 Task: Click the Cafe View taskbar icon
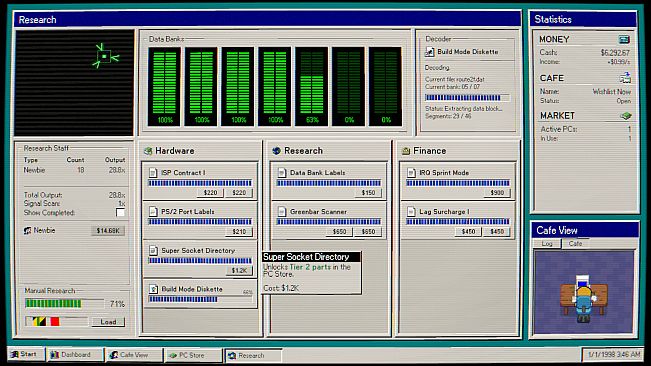pyautogui.click(x=114, y=355)
